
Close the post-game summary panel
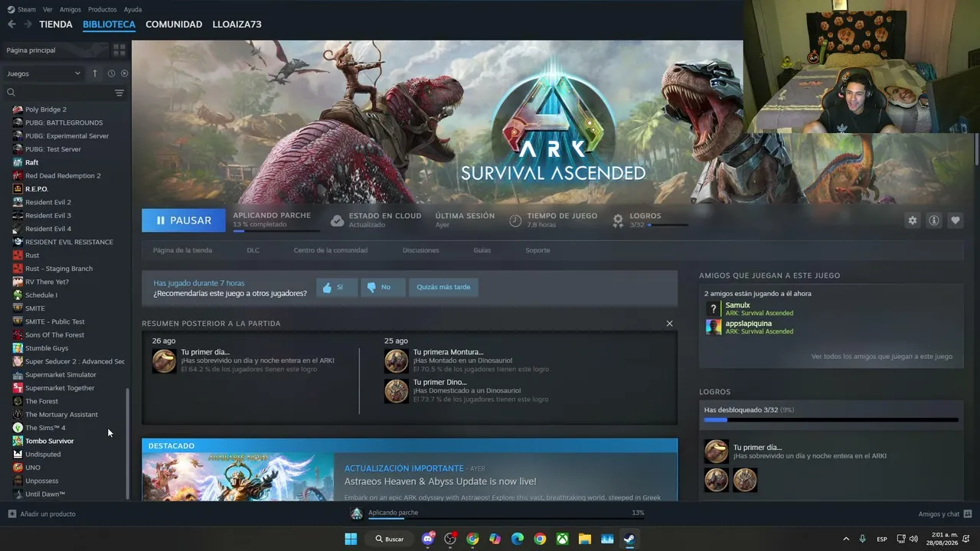point(669,324)
